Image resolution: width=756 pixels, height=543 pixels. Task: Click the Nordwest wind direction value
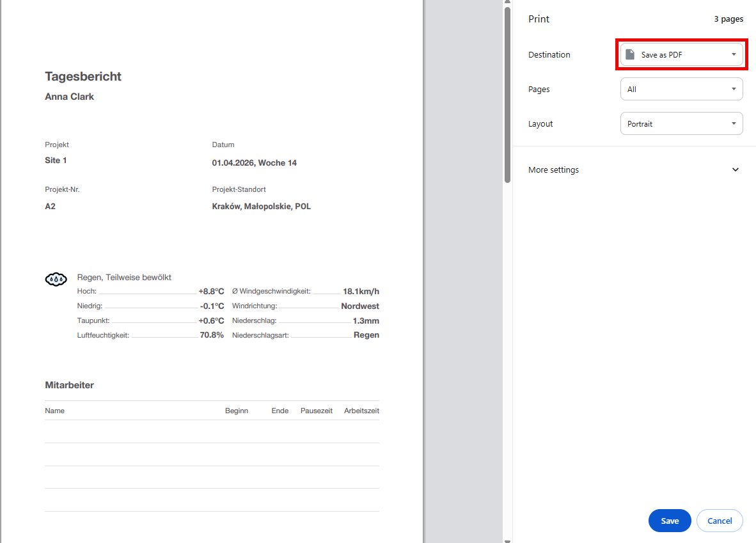359,306
